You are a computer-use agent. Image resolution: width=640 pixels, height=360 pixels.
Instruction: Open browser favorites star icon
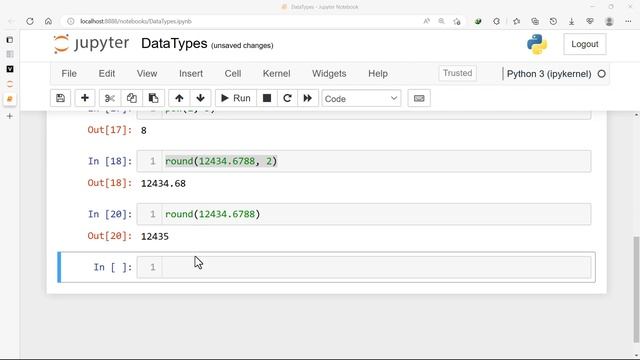(x=517, y=21)
